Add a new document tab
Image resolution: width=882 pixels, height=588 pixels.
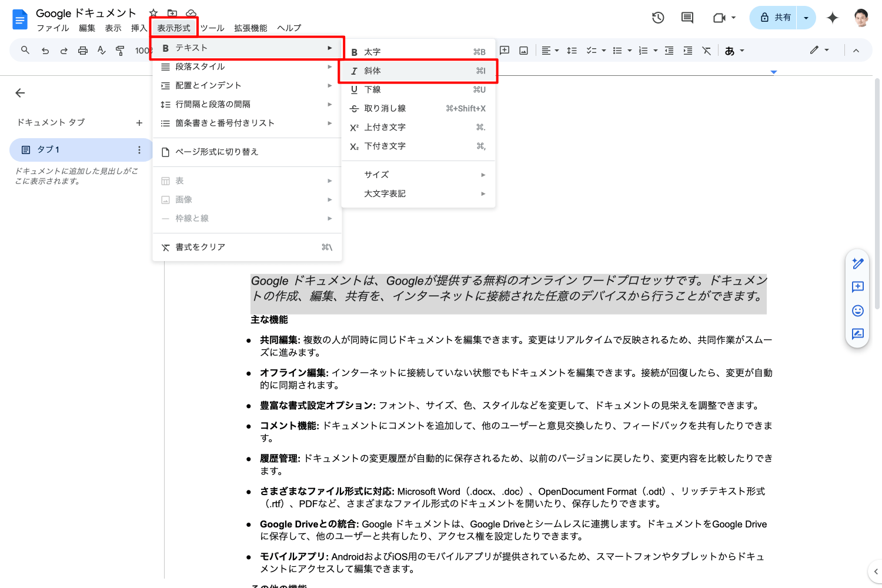pos(139,122)
